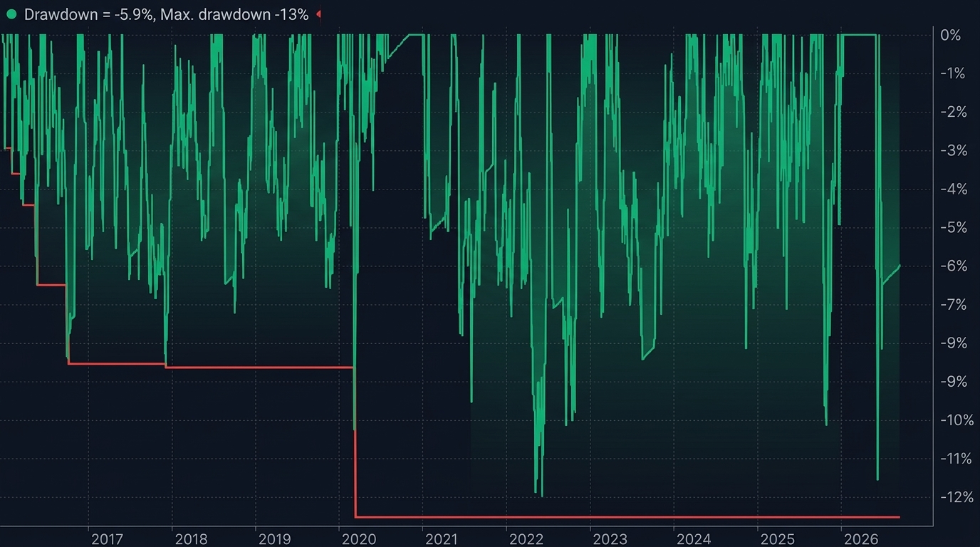Select the 2025 year label

pos(778,538)
